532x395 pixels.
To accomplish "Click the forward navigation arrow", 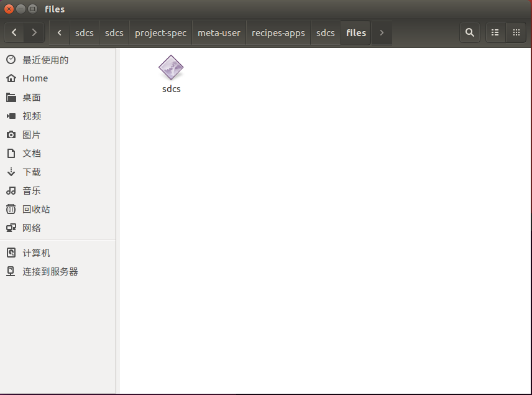I will [x=34, y=32].
